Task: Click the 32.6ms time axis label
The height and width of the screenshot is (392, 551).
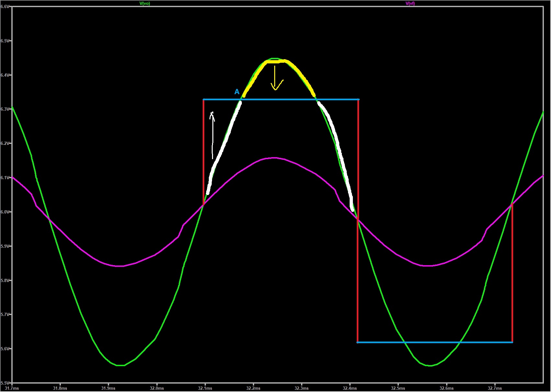Action: click(446, 388)
